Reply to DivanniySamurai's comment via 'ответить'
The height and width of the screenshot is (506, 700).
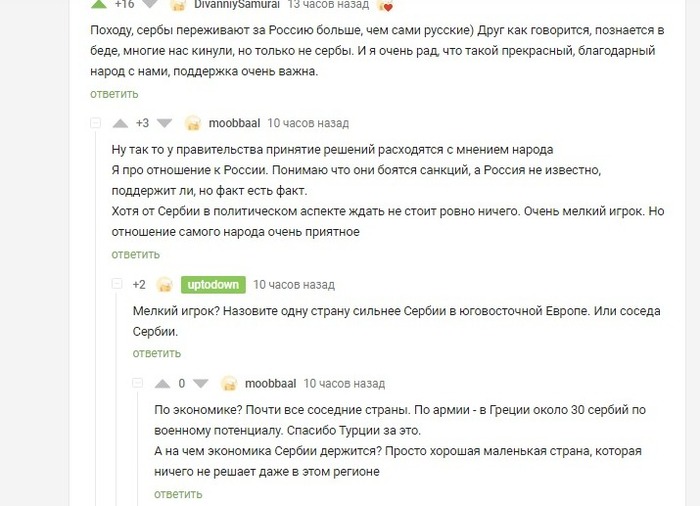113,94
